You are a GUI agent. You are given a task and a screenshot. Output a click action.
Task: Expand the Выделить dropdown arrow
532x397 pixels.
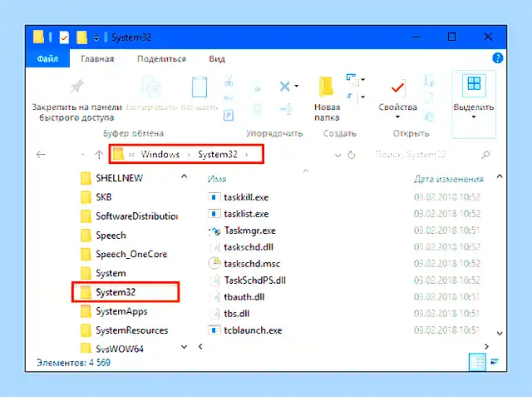[x=474, y=117]
